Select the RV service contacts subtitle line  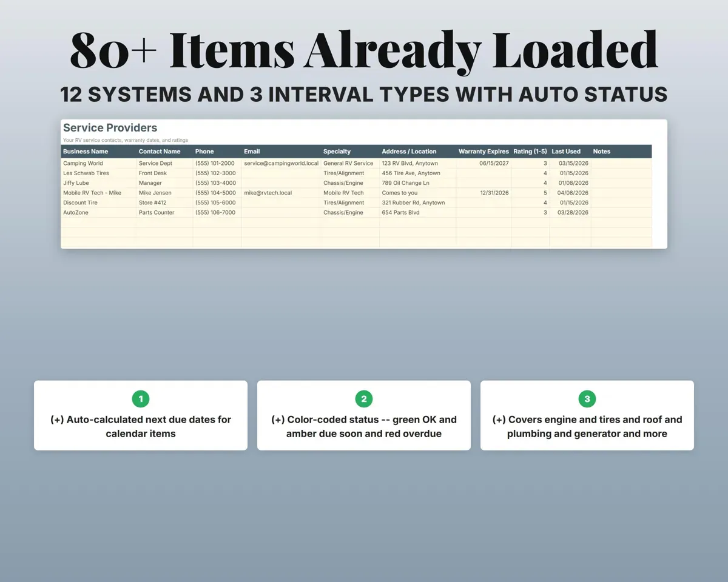pos(126,140)
